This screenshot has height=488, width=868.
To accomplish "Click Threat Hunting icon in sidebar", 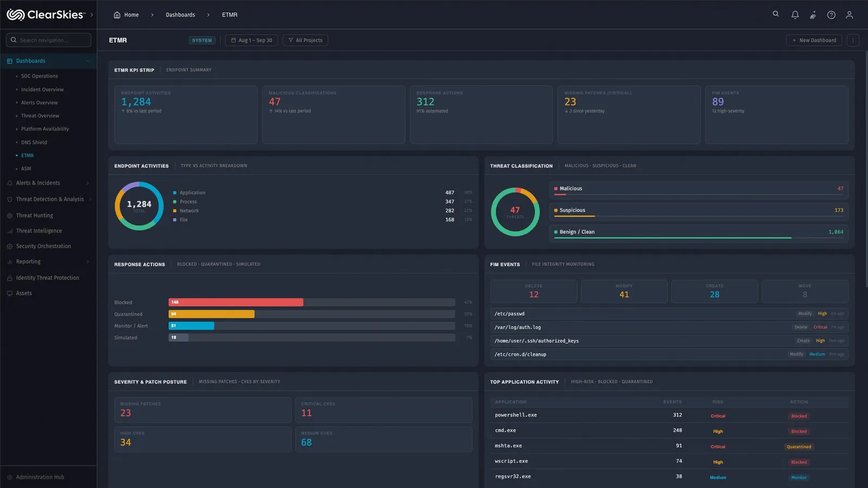I will (x=10, y=216).
